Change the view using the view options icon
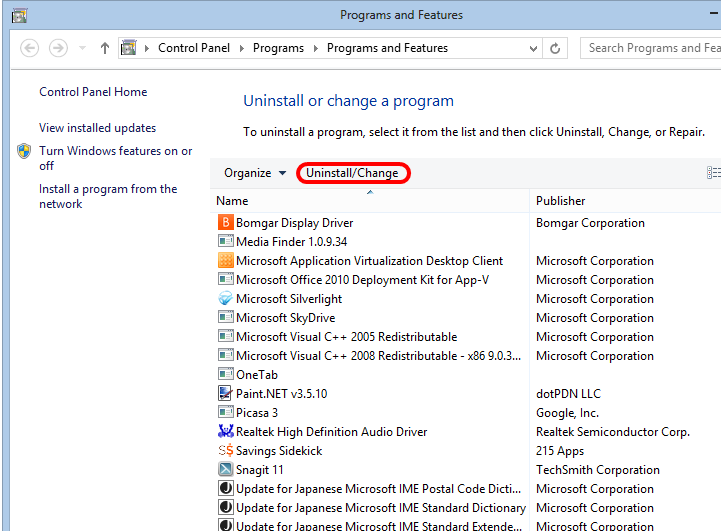Viewport: 721px width, 531px height. [713, 173]
